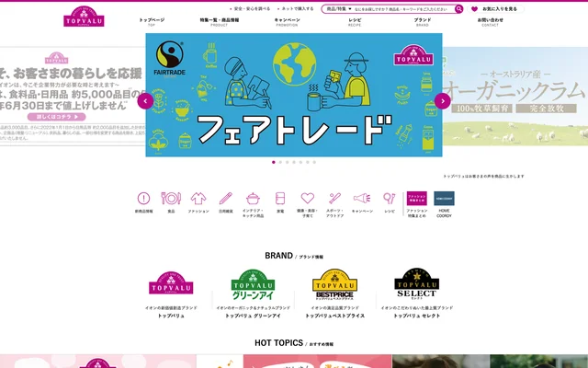Open the HOME COORDY tile

tap(444, 199)
